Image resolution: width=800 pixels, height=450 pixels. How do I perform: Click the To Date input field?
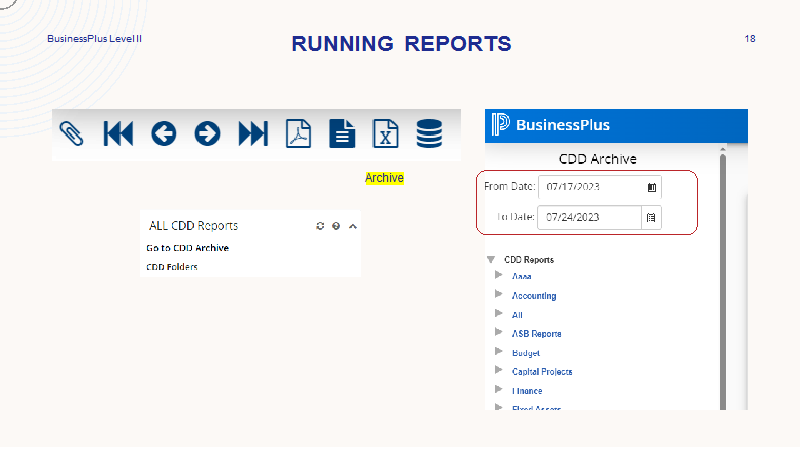tap(589, 217)
